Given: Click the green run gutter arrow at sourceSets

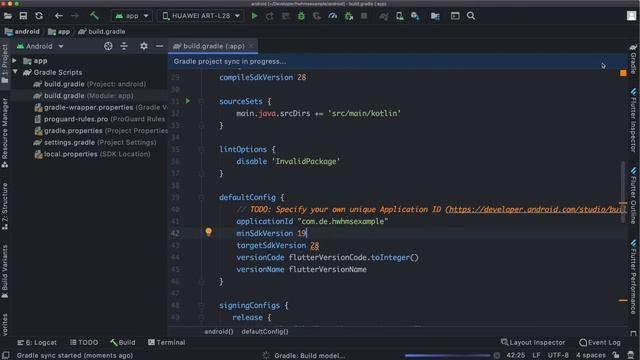Looking at the screenshot, I should tap(188, 101).
